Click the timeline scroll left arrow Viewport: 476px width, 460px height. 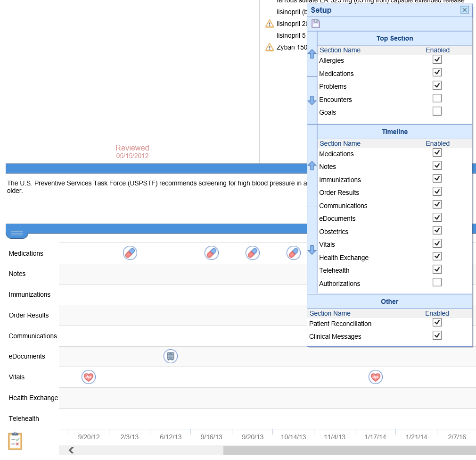pos(71,450)
